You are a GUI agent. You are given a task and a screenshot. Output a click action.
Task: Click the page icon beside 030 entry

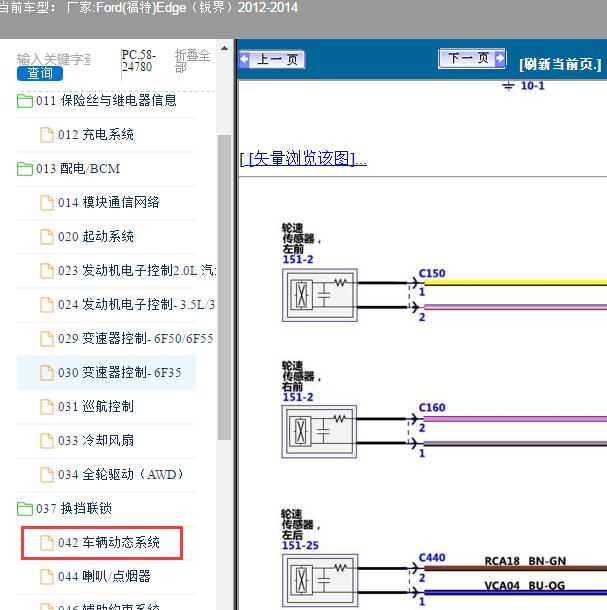point(47,373)
